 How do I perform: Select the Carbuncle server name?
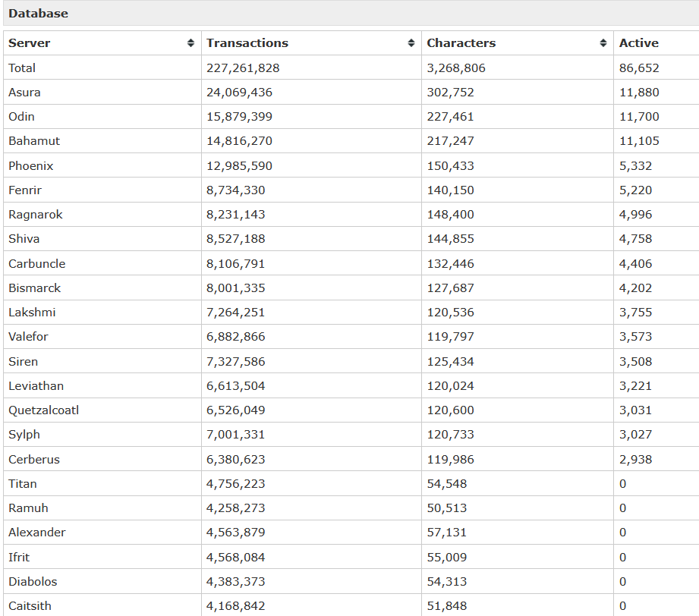(x=37, y=263)
